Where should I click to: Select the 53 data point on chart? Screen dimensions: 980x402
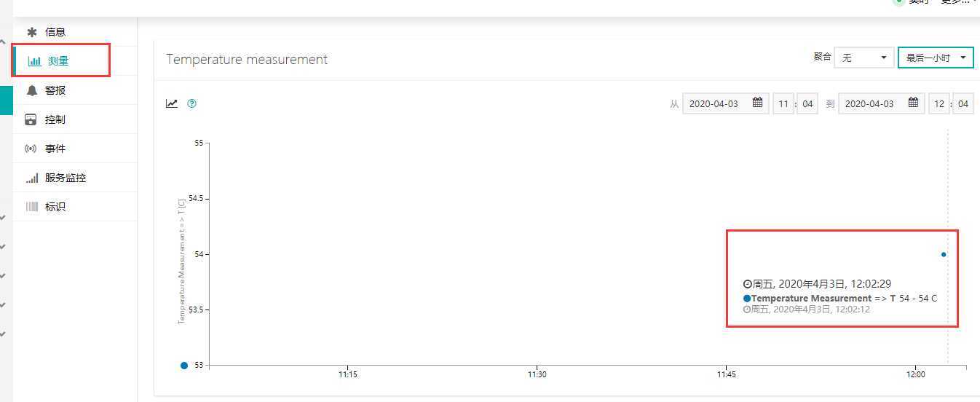click(x=184, y=366)
